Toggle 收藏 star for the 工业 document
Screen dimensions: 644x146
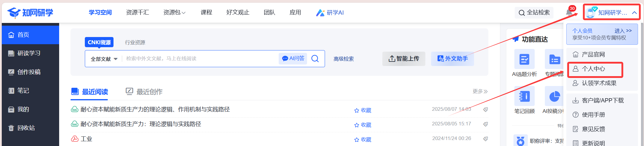click(363, 139)
